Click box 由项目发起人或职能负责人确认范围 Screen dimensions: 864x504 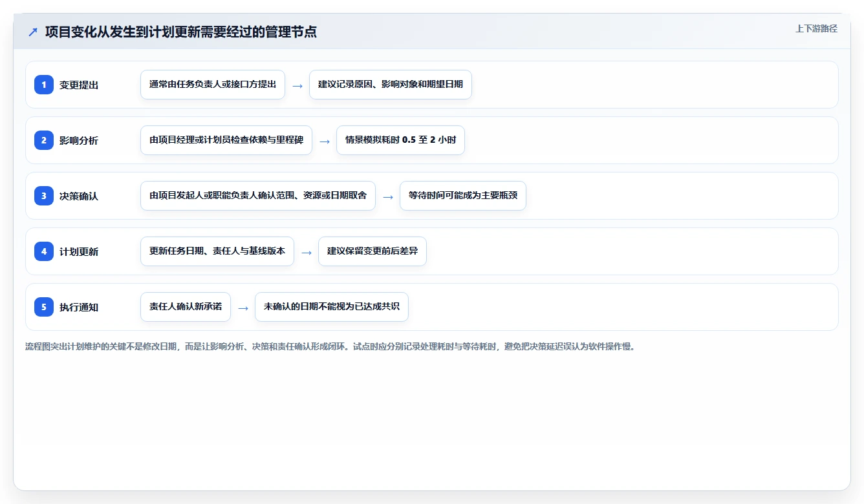pos(258,196)
